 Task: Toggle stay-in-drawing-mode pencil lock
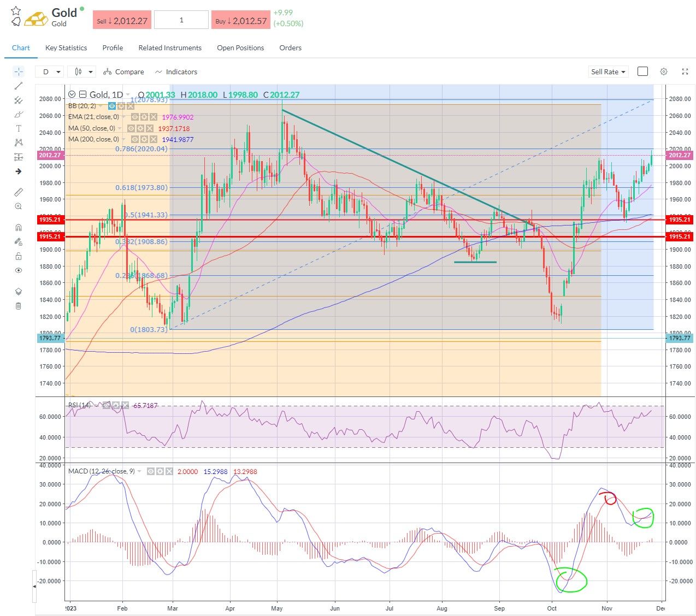click(x=19, y=242)
